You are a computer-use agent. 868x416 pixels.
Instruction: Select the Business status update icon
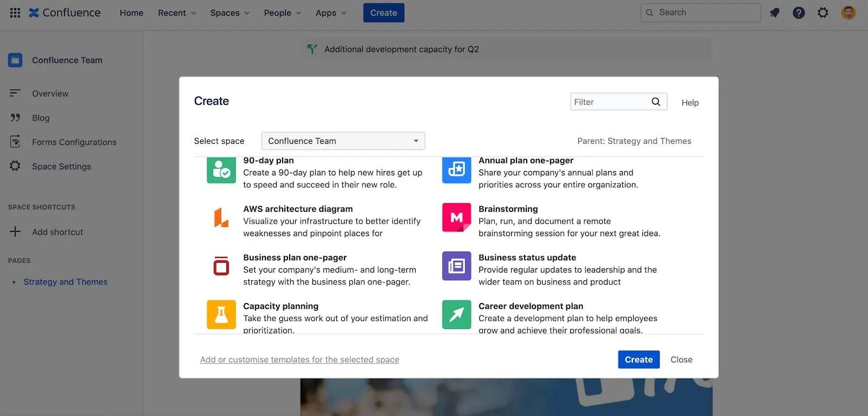[x=457, y=266]
